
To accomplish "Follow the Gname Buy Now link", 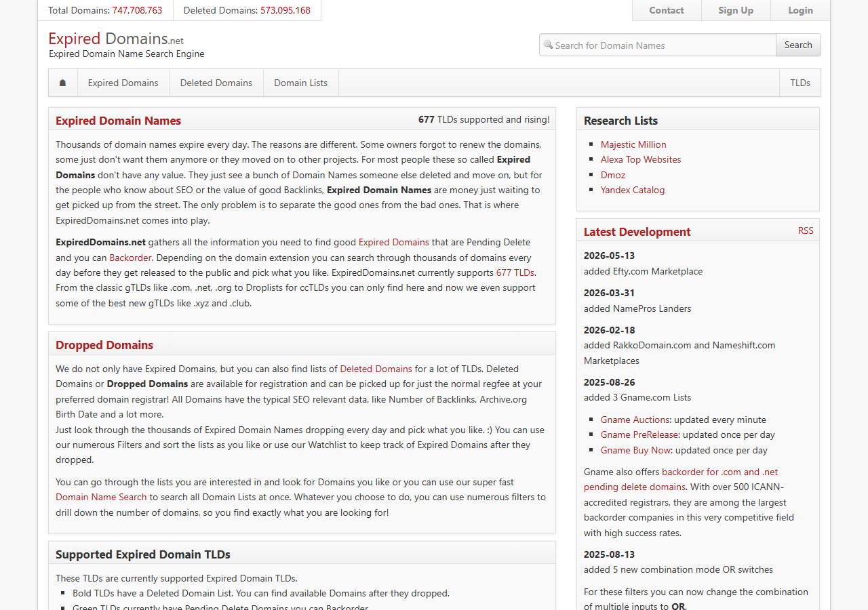I will coord(635,450).
